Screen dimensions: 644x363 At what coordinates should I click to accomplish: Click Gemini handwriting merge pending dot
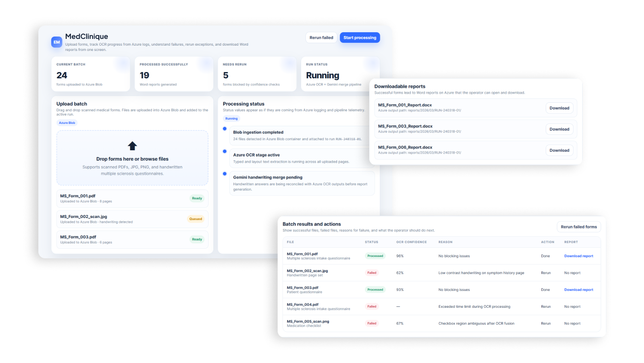tap(224, 174)
